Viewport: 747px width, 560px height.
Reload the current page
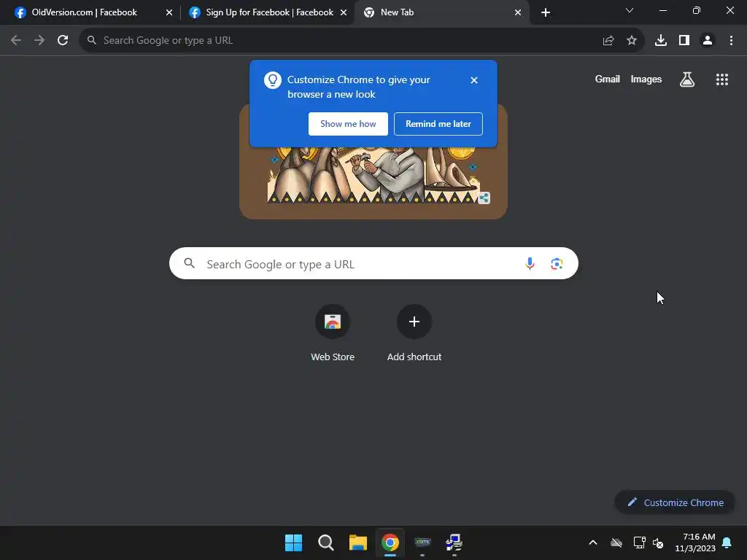pyautogui.click(x=63, y=41)
